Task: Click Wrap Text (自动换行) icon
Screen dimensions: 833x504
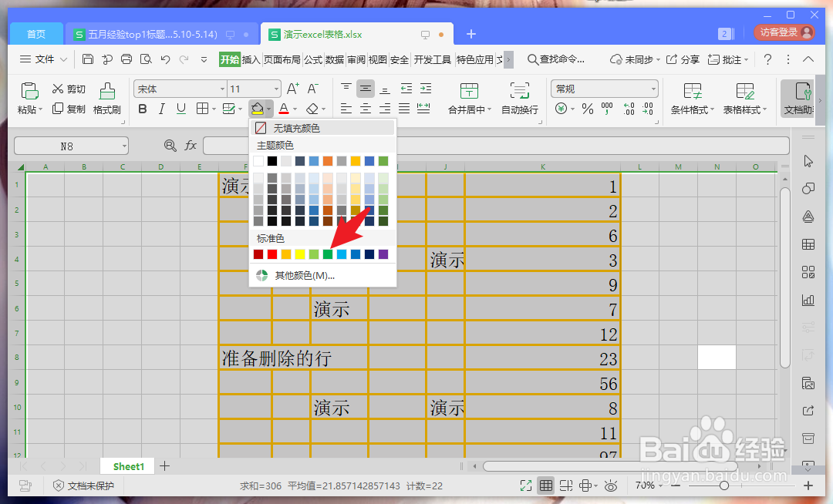Action: click(520, 91)
